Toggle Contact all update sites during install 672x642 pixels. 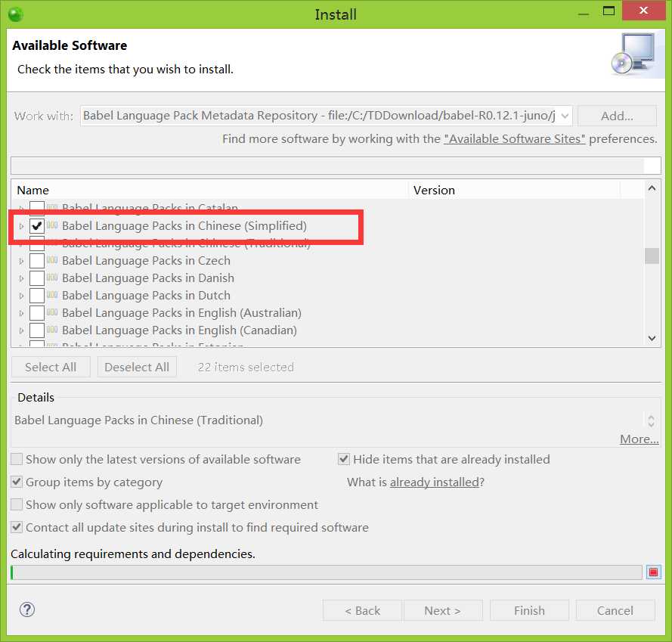pos(17,527)
